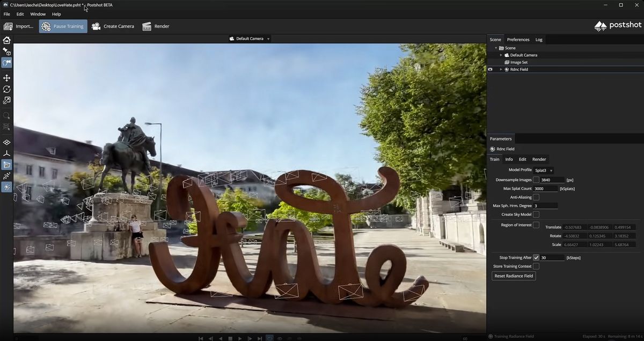Screen dimensions: 644x341
Task: Click the Downsample Images 3840 field
Action: tap(552, 180)
